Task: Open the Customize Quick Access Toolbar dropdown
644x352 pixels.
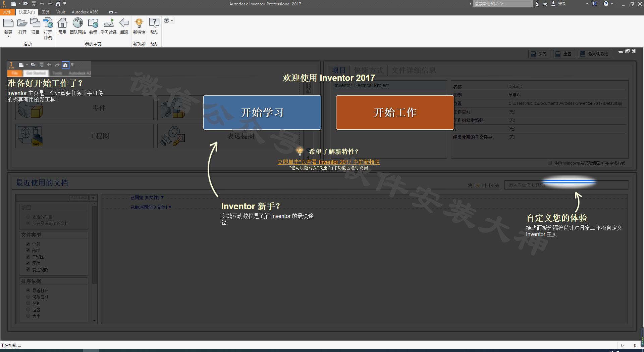Action: [65, 4]
